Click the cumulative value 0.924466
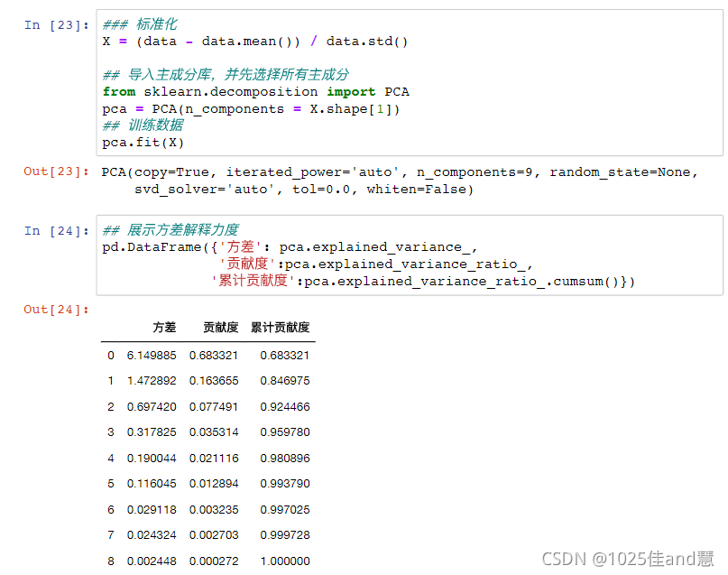728x575 pixels. [284, 407]
